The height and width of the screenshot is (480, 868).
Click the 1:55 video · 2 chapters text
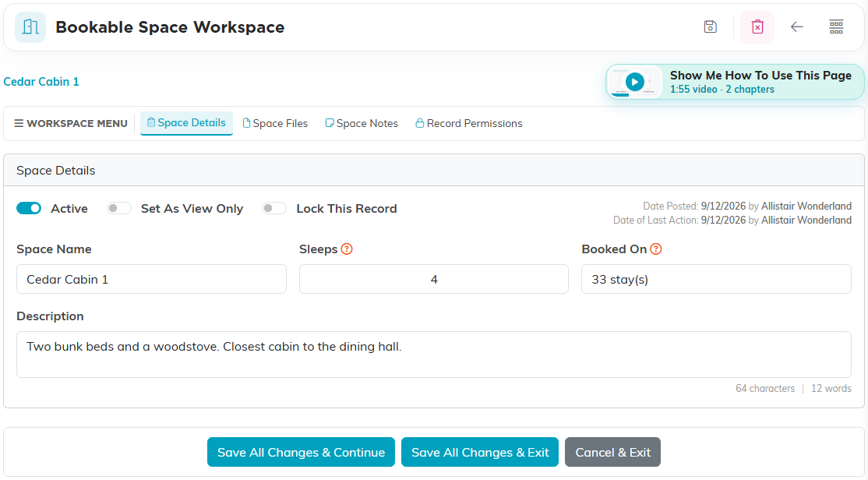tap(722, 89)
